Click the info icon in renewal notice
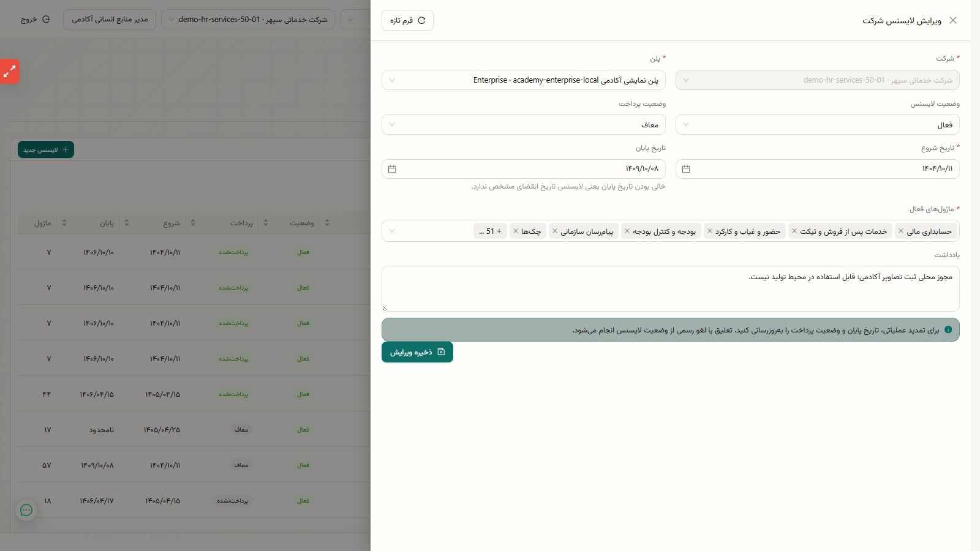 948,329
